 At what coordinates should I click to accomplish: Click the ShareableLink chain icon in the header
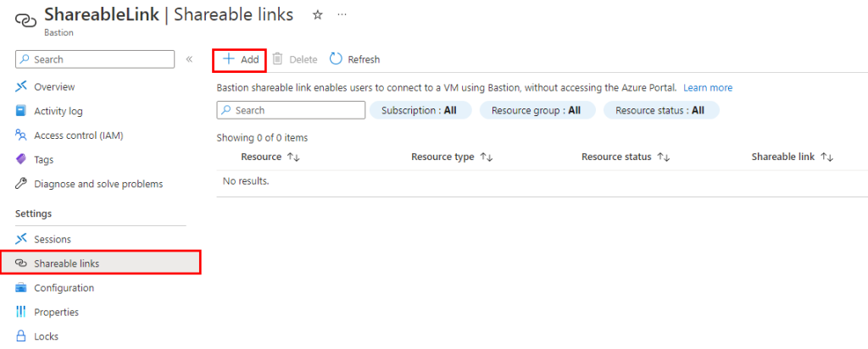point(25,20)
